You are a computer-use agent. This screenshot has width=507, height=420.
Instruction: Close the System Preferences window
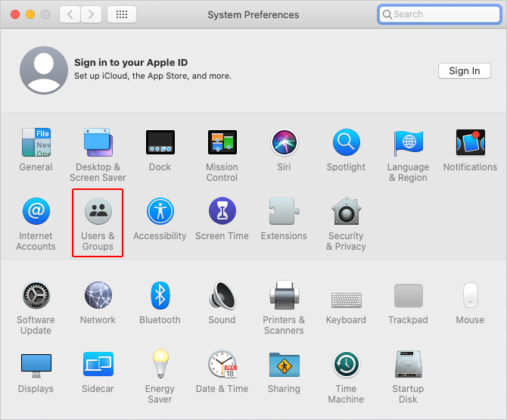coord(15,14)
